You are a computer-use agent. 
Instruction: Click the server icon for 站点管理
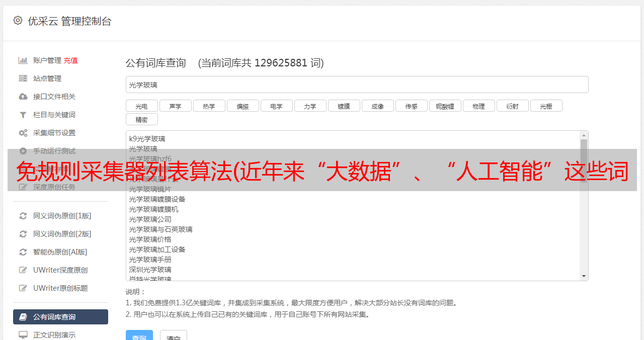[x=23, y=78]
